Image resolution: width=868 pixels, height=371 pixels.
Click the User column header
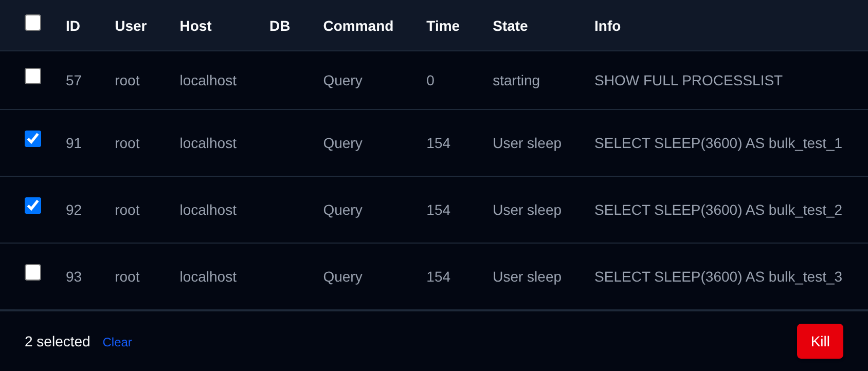131,26
